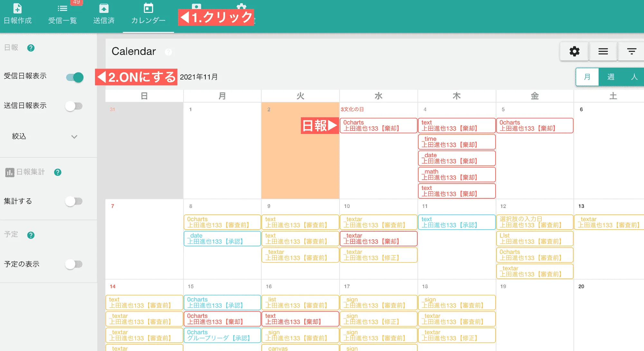Open 受信一覧 showing 49 received reports
Viewport: 644px width, 351px height.
(x=62, y=14)
